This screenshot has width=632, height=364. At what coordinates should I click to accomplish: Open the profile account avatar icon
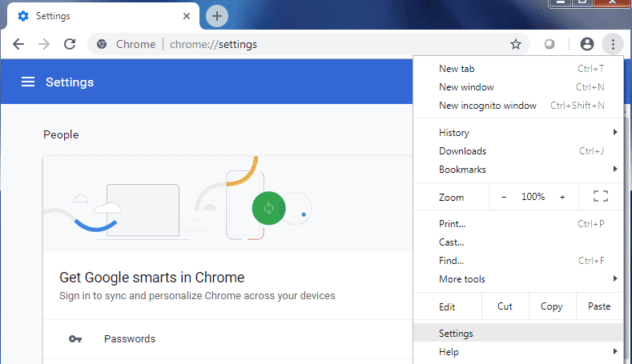(x=587, y=44)
